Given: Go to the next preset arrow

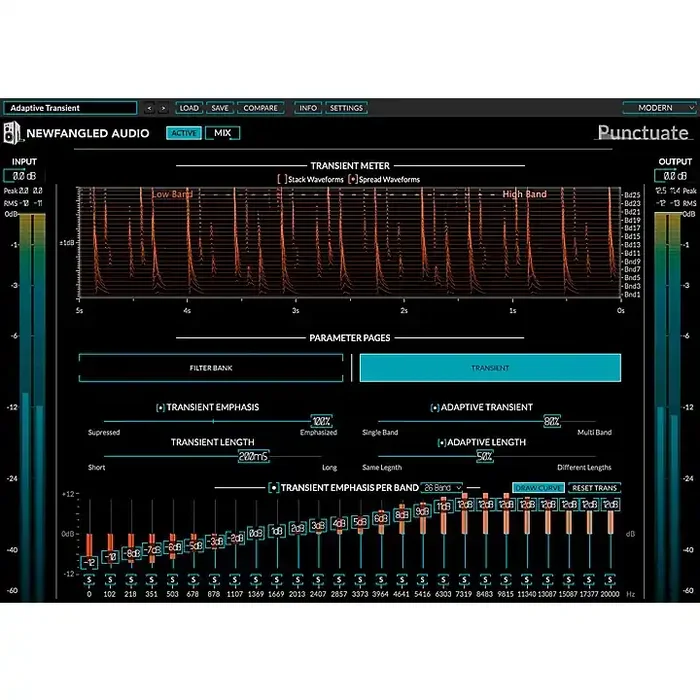Looking at the screenshot, I should click(x=163, y=108).
